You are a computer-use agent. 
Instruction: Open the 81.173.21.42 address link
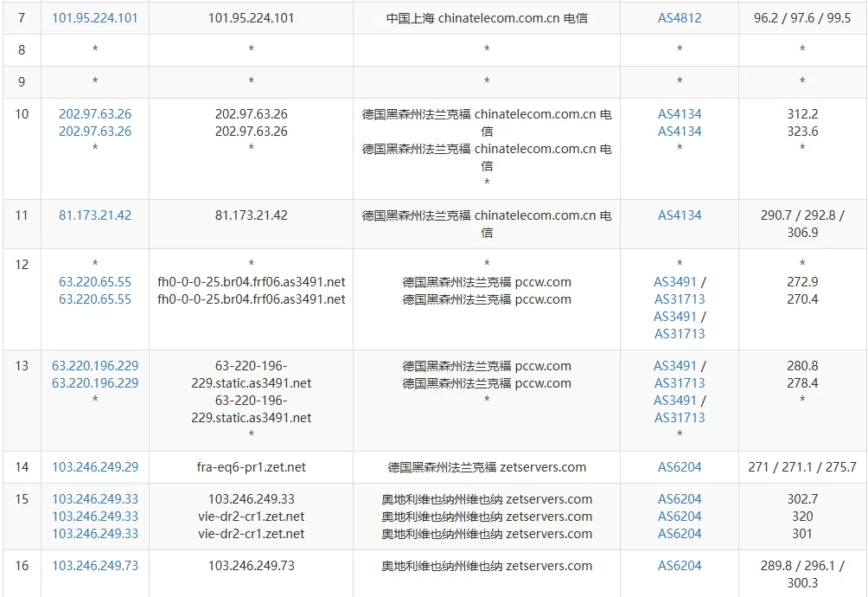click(95, 215)
